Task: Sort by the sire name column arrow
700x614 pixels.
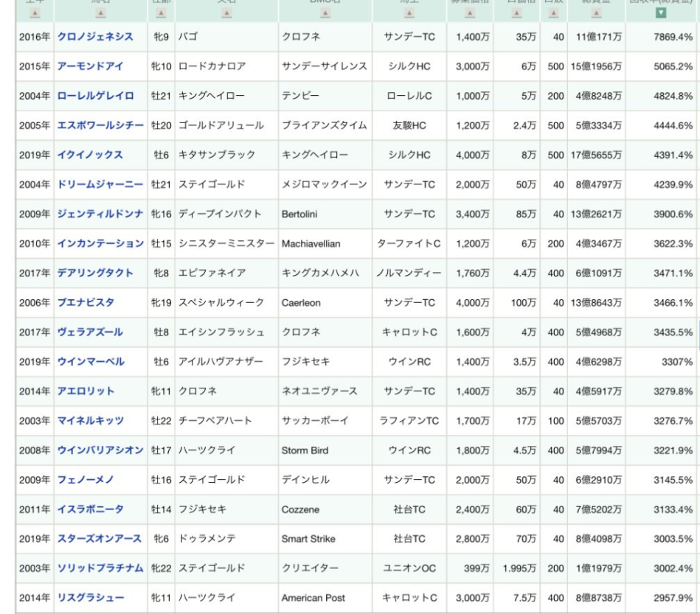Action: [x=226, y=13]
